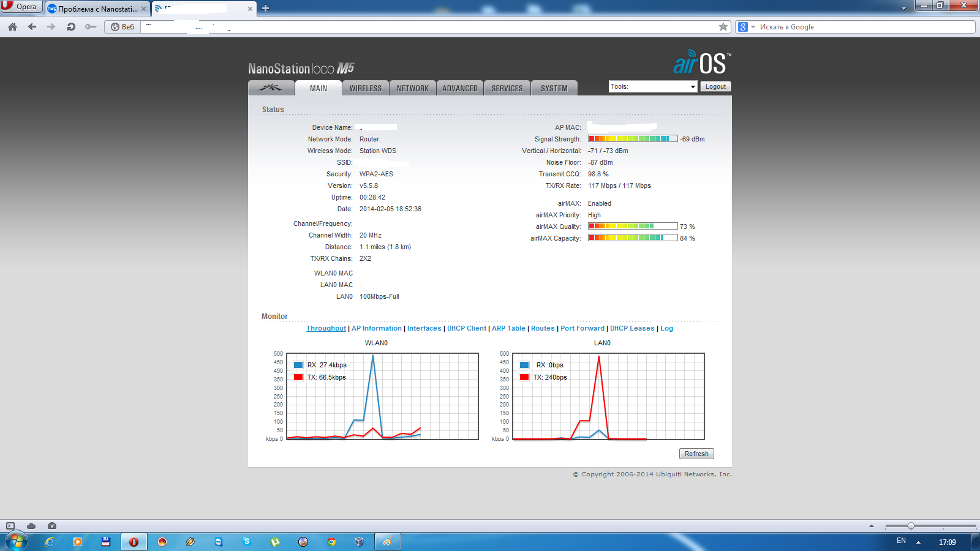Click the Opera Turbo speedometer icon
980x551 pixels.
click(x=52, y=526)
